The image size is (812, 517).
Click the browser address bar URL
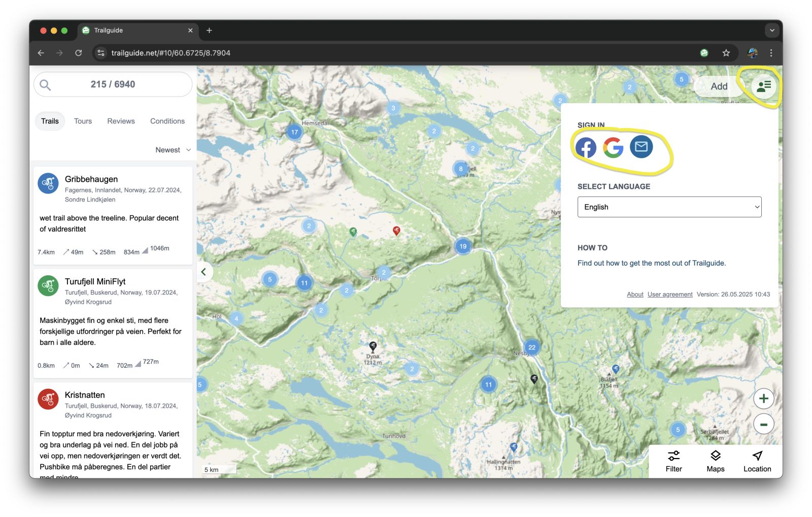tap(171, 53)
